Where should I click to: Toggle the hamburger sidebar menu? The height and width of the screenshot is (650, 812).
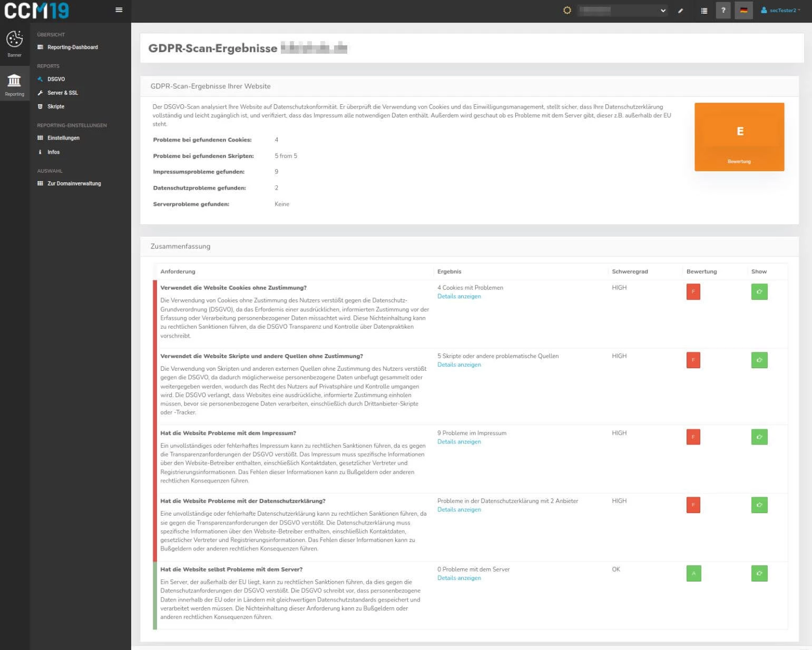[119, 10]
